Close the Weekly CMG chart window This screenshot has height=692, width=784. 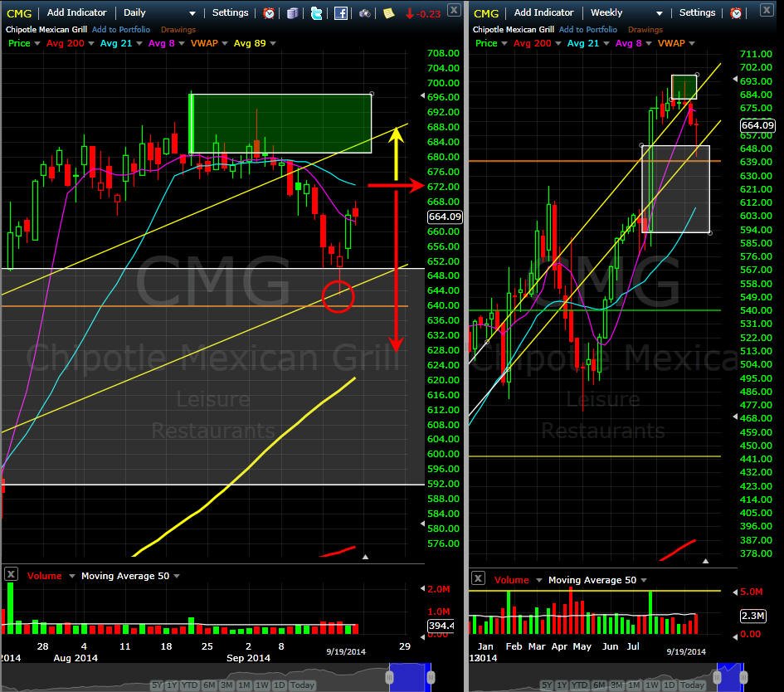pos(767,9)
